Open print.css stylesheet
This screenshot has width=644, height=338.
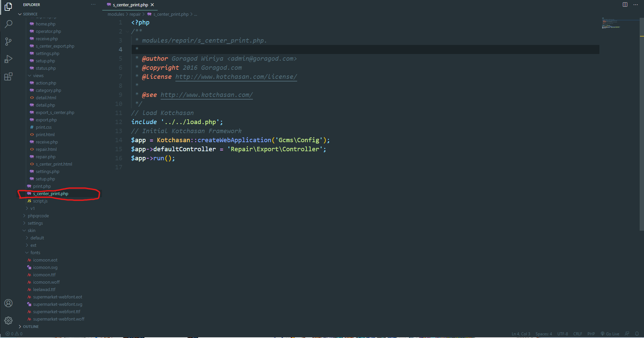point(44,127)
